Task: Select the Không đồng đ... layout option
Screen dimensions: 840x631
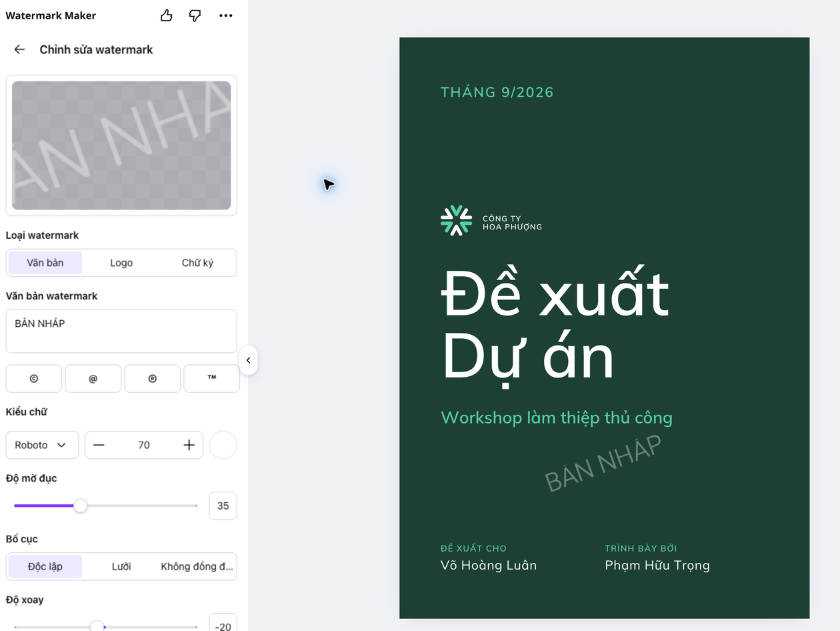Action: pyautogui.click(x=197, y=566)
